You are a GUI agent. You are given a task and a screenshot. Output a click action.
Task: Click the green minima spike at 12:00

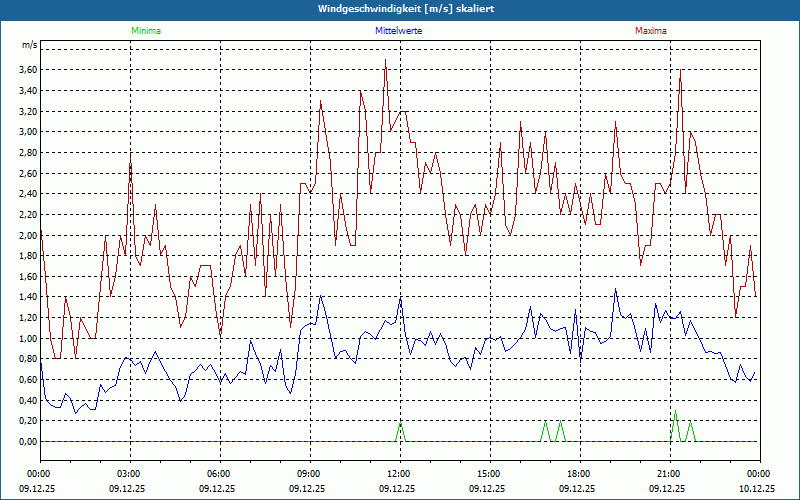point(401,422)
